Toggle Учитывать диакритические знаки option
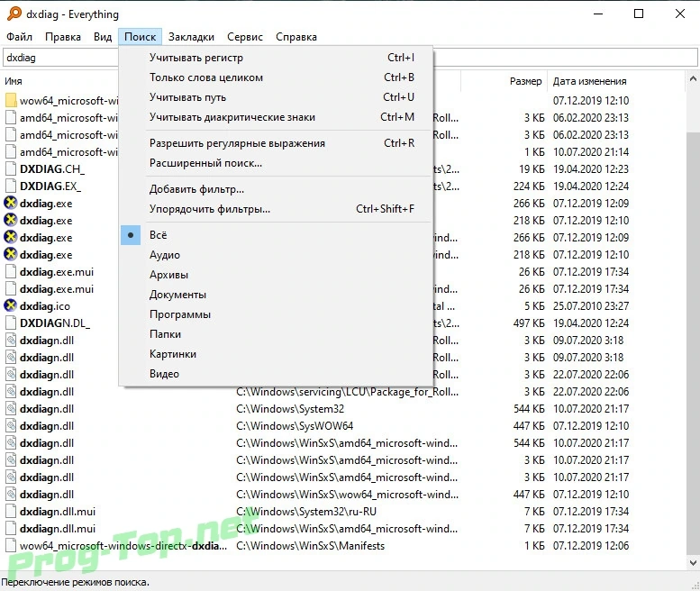The image size is (700, 591). point(276,117)
